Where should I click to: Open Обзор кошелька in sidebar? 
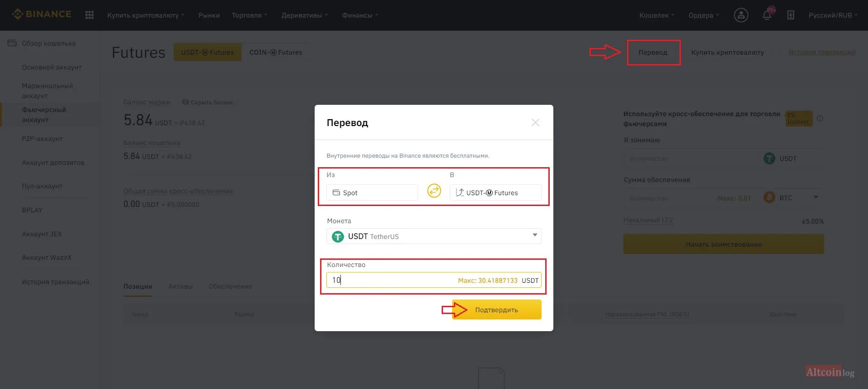(49, 43)
